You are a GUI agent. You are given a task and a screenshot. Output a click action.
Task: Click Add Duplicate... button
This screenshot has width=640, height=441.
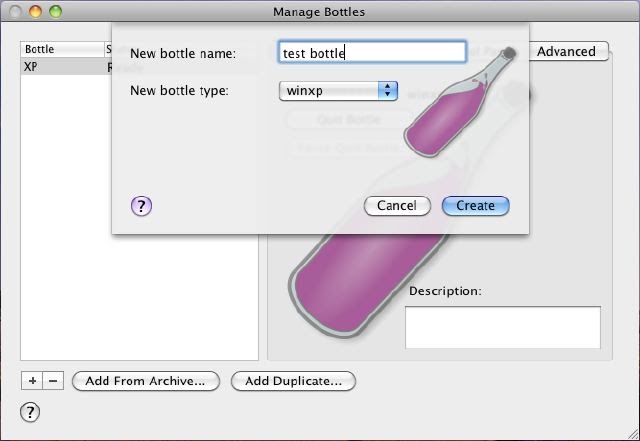point(293,381)
